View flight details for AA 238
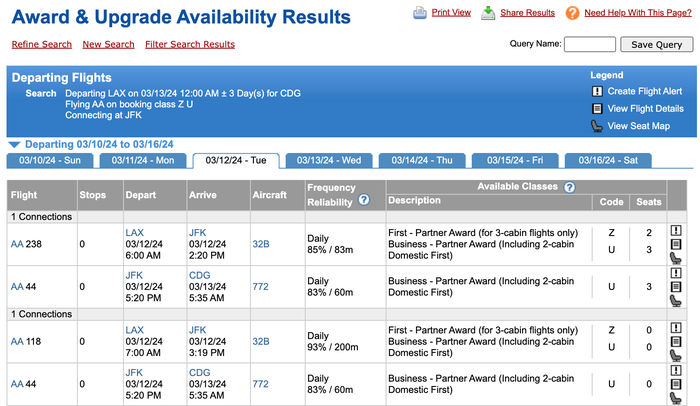 pyautogui.click(x=676, y=244)
